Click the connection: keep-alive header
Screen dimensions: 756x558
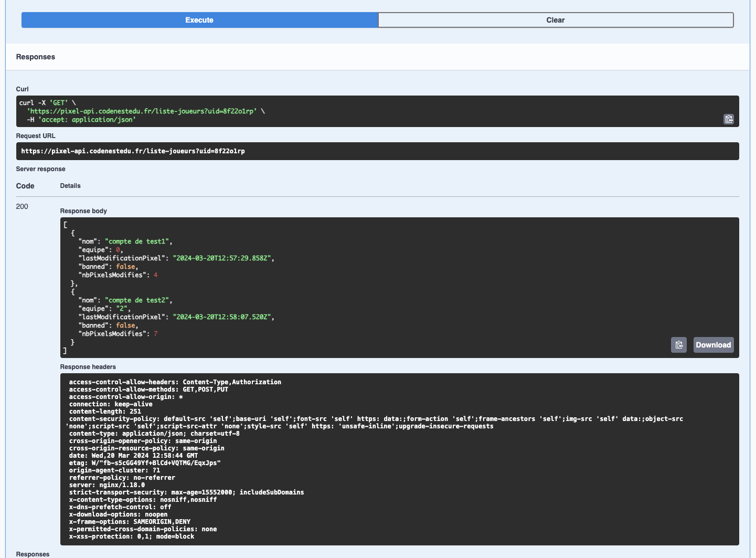coord(111,404)
